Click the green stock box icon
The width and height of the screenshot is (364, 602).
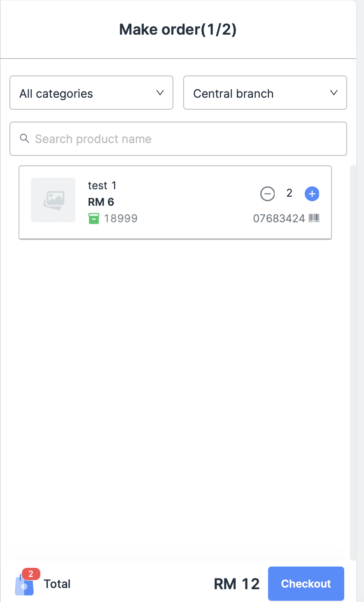(x=94, y=218)
